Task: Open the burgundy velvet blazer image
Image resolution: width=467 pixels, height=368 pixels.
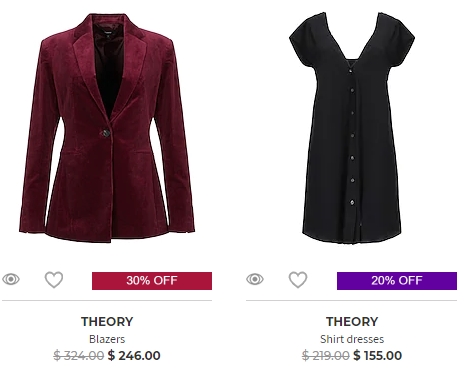Action: pos(107,128)
